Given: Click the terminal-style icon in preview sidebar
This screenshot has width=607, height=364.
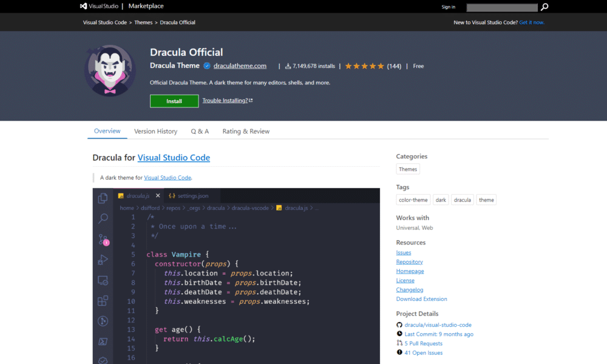Looking at the screenshot, I should (x=103, y=342).
